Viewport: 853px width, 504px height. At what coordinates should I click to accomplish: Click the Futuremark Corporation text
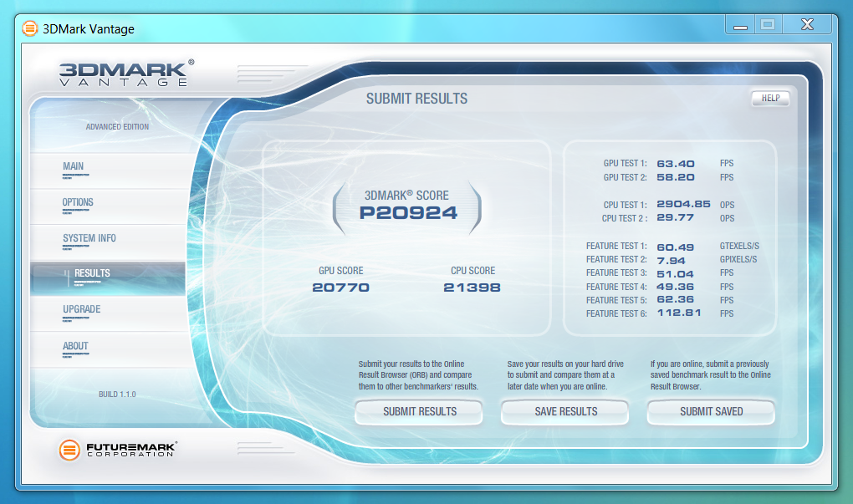pos(131,450)
